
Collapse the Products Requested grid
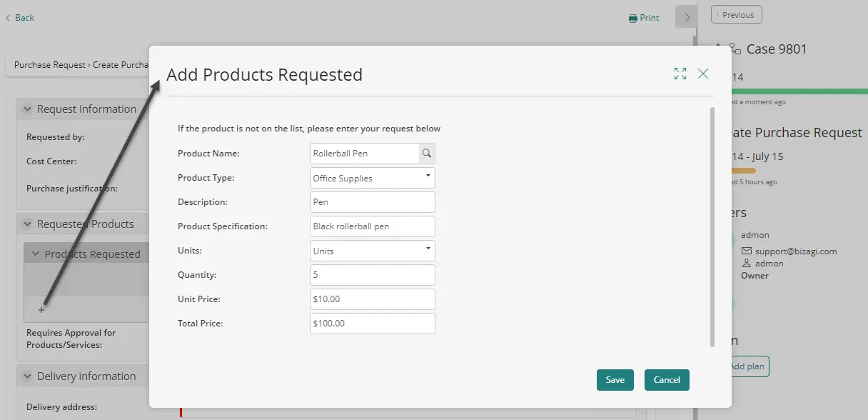coord(35,254)
